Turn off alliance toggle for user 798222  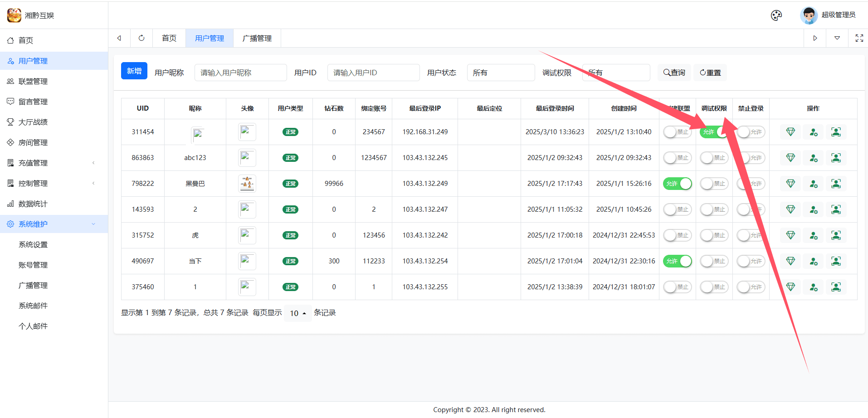pos(677,184)
